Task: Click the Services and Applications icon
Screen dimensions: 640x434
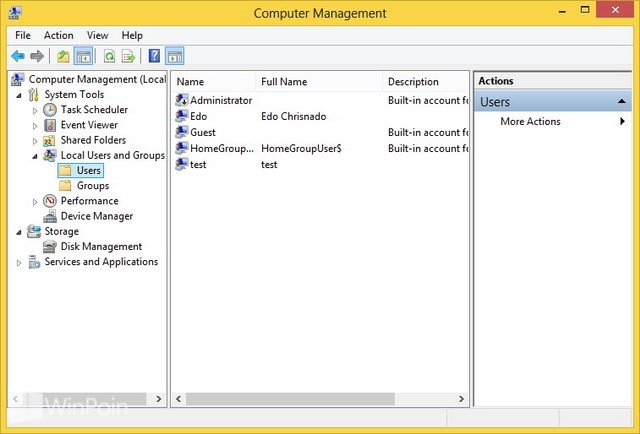Action: coord(34,262)
